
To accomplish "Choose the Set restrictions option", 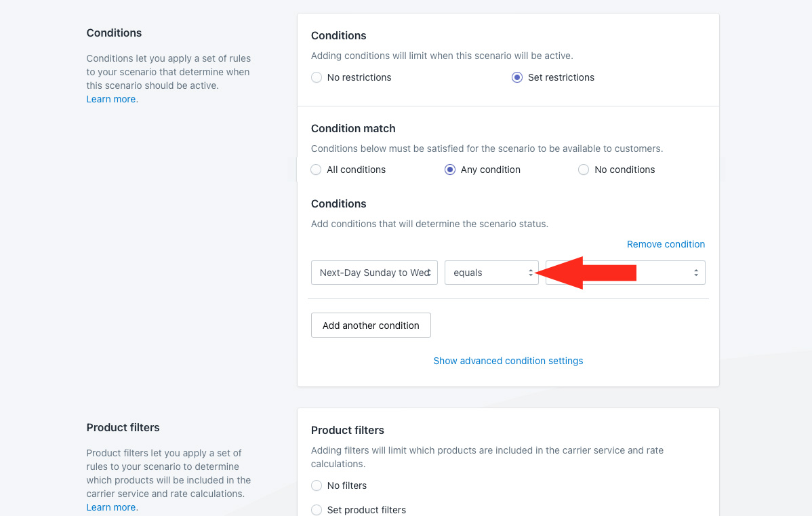I will [x=517, y=77].
